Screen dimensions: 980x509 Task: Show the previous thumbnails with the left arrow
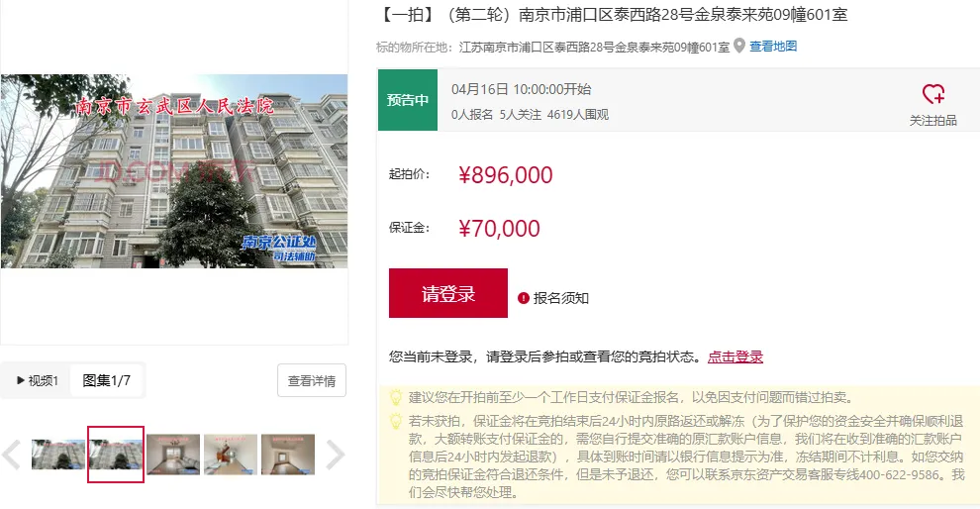point(11,455)
